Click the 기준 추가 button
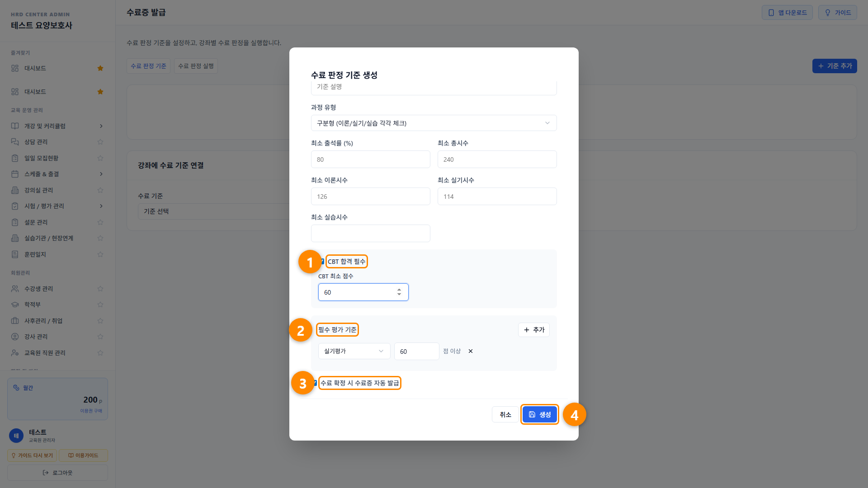Screen dimensions: 868x488 coord(835,66)
